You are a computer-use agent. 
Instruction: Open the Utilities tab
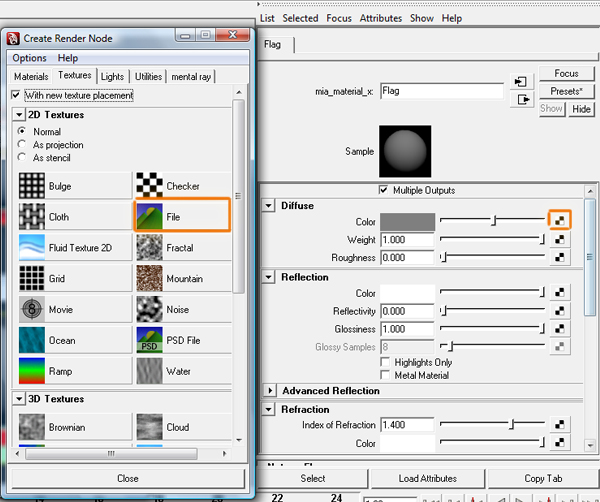tap(148, 77)
